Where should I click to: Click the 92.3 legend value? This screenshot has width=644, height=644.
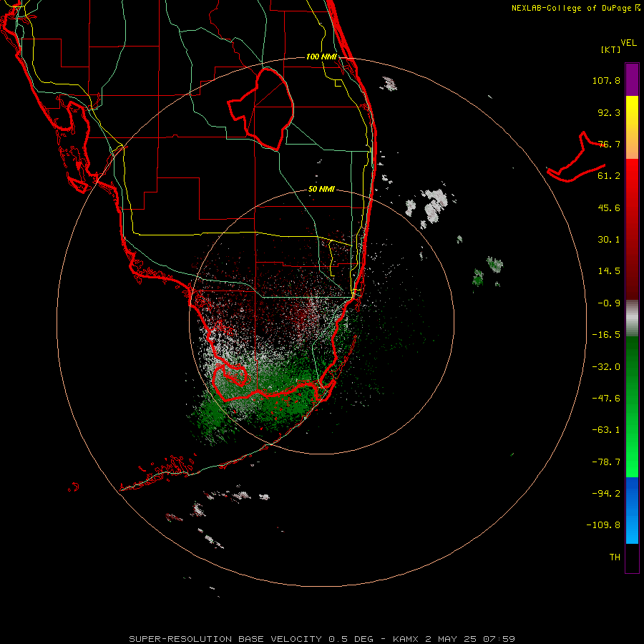(x=609, y=112)
